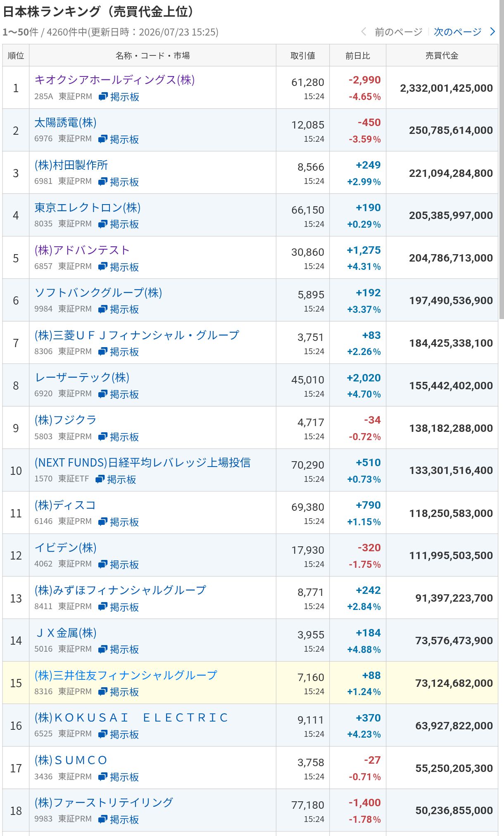Open (株)三井住友フィナンシャルグループ stock page
This screenshot has height=836, width=504.
[126, 675]
